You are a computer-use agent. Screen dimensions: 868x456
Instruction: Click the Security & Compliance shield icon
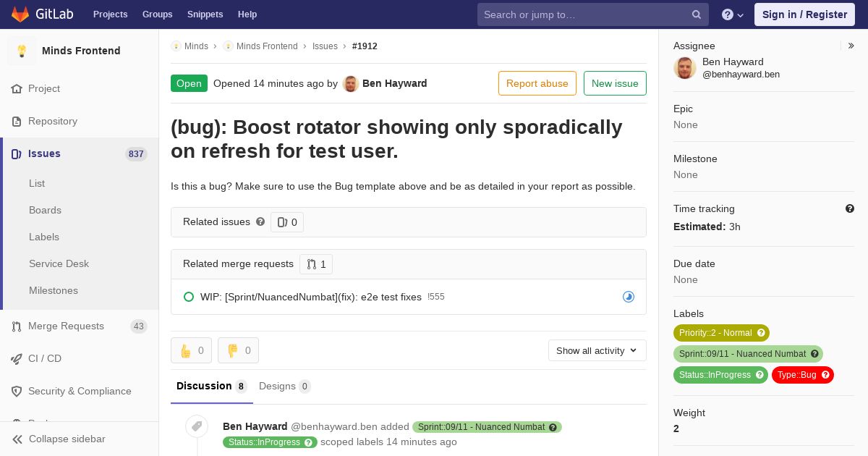tap(17, 392)
